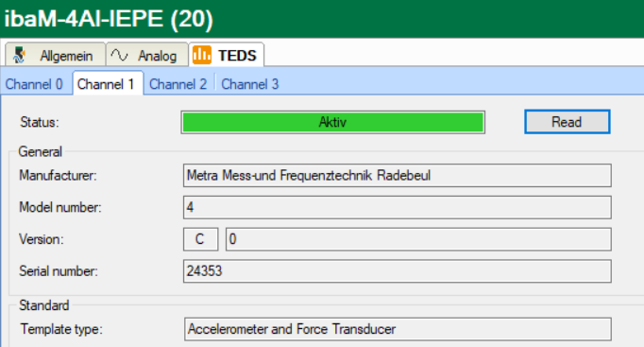
Task: Click the Status: label
Action: tap(40, 122)
